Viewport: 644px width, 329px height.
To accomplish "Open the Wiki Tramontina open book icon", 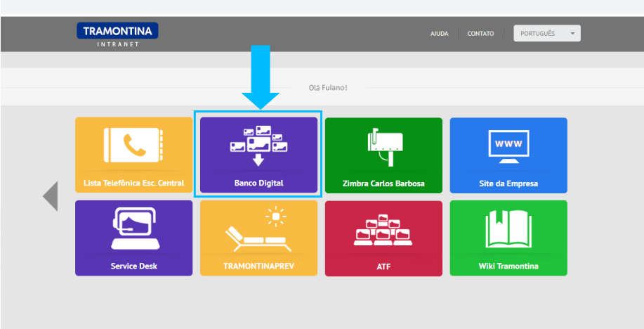I will (508, 228).
